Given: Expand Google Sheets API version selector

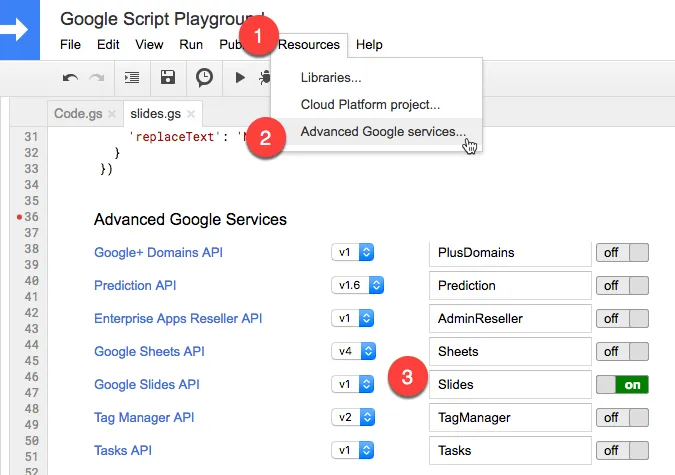Looking at the screenshot, I should [x=352, y=351].
